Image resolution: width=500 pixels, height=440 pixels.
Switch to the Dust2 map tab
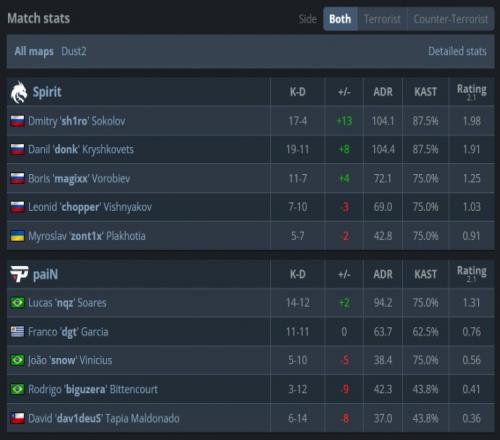(74, 51)
